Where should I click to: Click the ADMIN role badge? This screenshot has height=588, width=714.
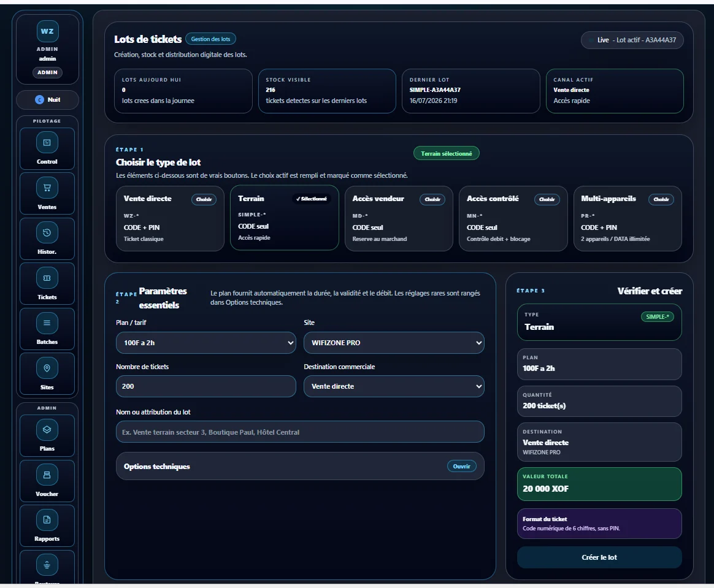pyautogui.click(x=47, y=72)
